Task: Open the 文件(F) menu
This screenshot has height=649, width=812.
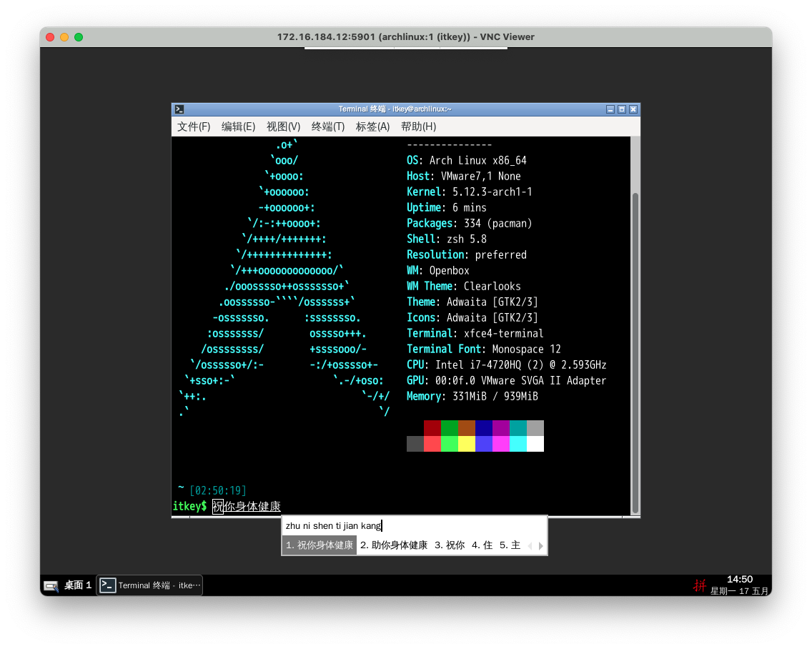Action: click(193, 127)
